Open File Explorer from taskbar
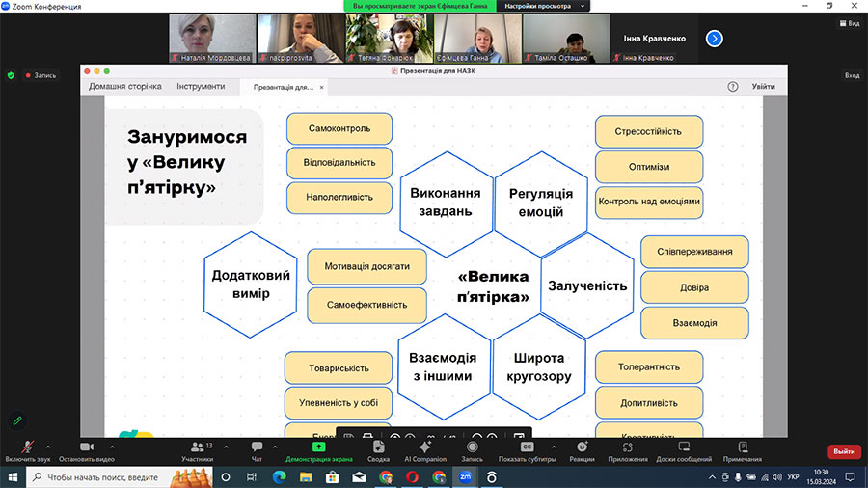868x488 pixels. (305, 477)
